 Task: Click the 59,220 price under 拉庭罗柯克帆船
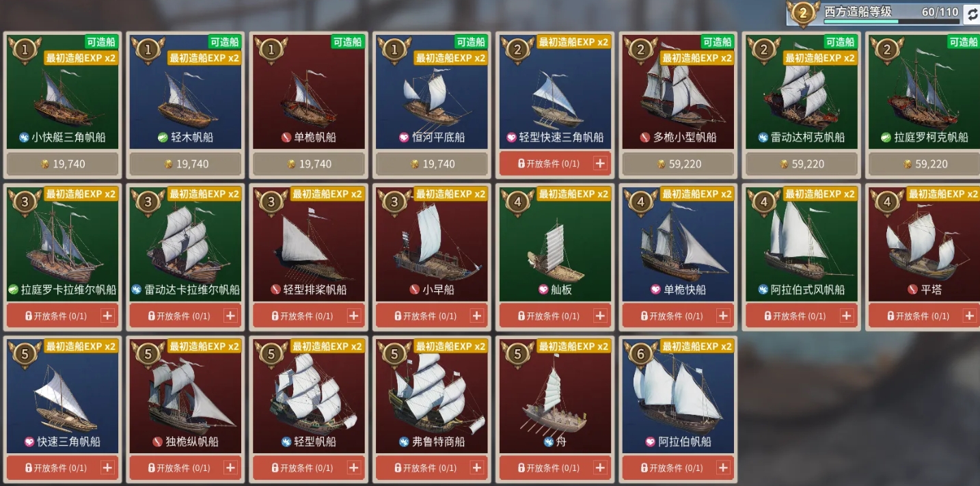click(924, 164)
